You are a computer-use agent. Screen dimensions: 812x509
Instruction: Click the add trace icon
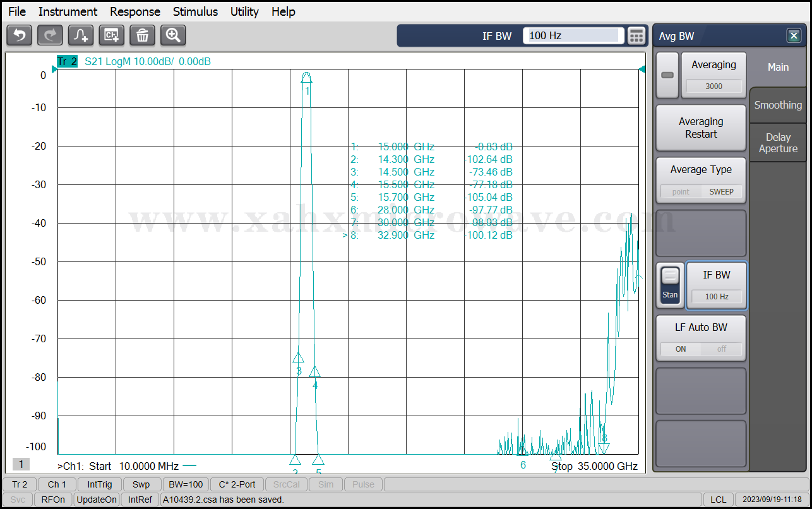point(81,35)
